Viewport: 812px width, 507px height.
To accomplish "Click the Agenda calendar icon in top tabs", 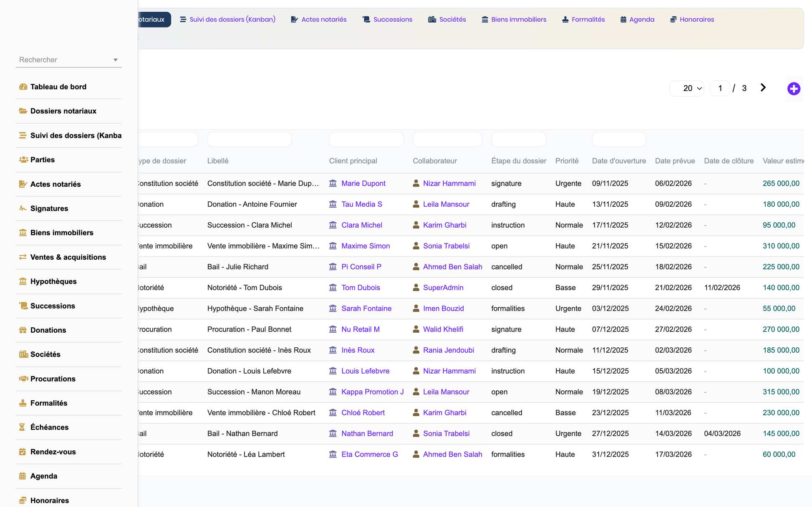I will (x=623, y=19).
